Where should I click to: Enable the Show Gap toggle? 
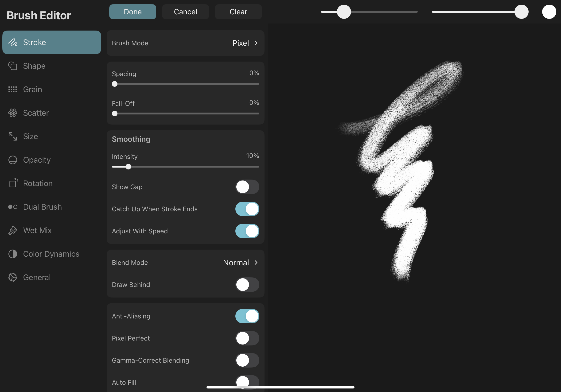[x=247, y=187]
